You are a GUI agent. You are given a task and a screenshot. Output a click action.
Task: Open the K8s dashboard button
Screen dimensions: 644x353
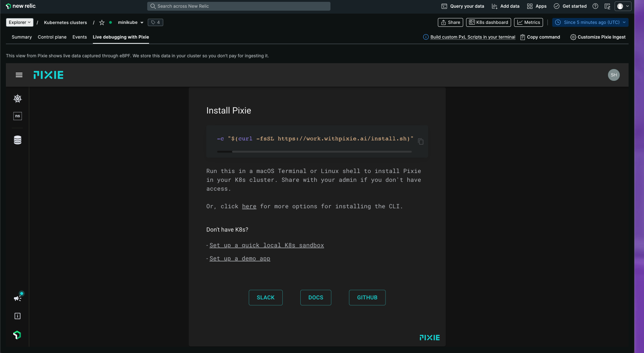(488, 22)
